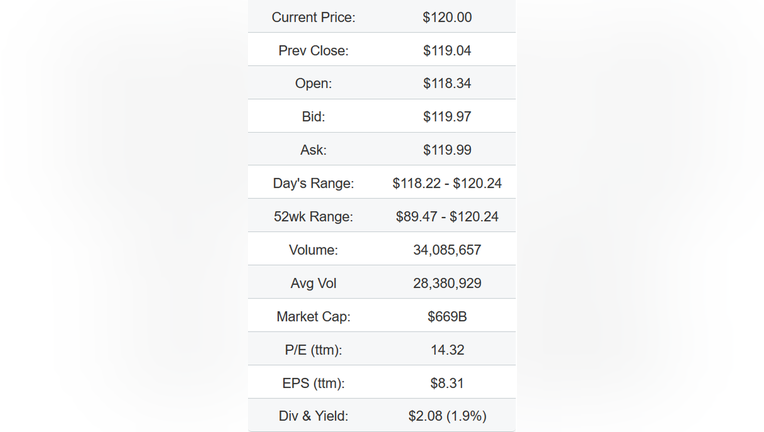Click the Market Cap label
Viewport: 764px width, 432px height.
click(313, 317)
